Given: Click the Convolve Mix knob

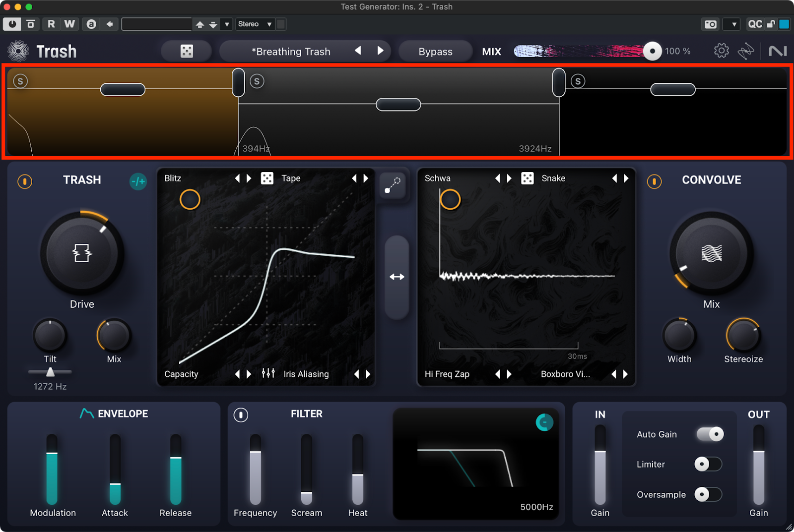Looking at the screenshot, I should tap(711, 253).
